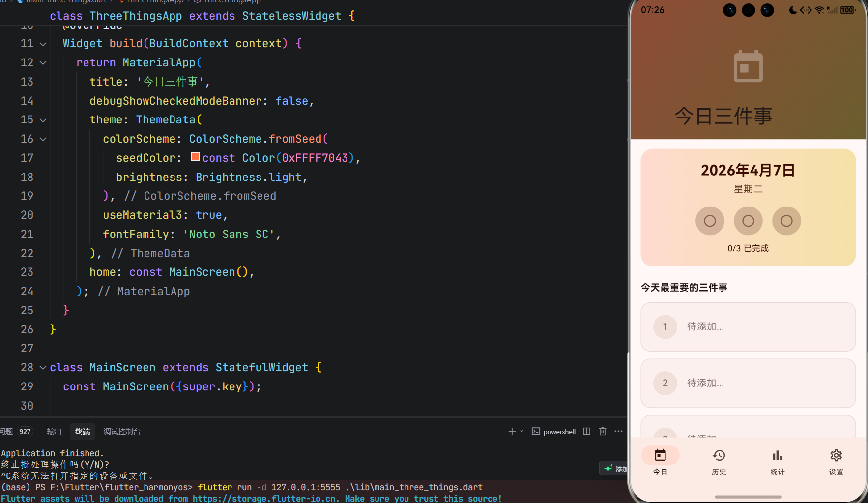Tap the 0/3 已完成 progress text
Viewport: 868px width, 503px height.
pyautogui.click(x=748, y=248)
